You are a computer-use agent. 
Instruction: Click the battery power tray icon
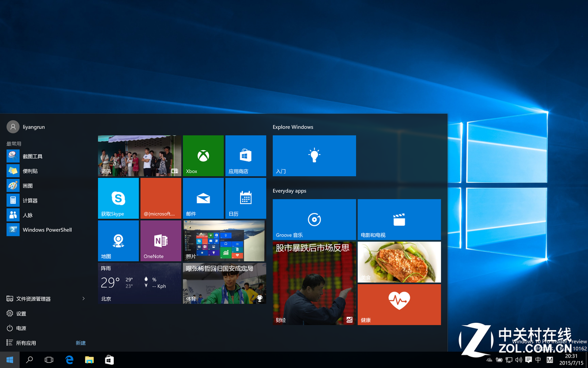pyautogui.click(x=499, y=360)
